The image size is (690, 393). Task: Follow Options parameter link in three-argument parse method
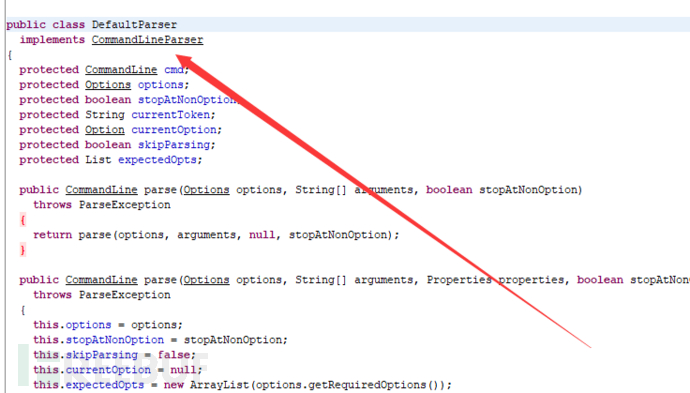point(206,190)
